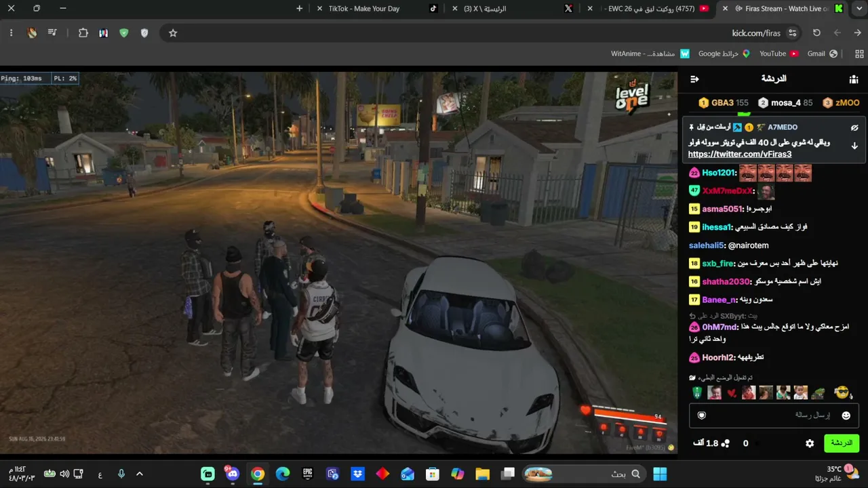Hide the pinned message from A7MEDO
This screenshot has width=868, height=488.
854,127
